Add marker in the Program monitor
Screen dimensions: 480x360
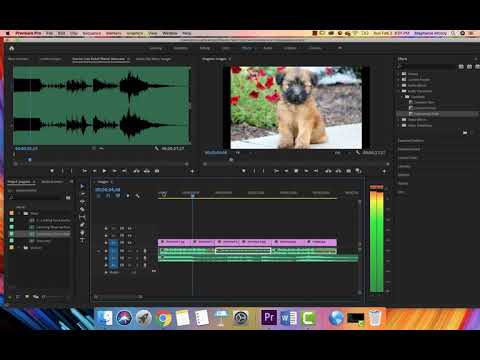point(244,171)
